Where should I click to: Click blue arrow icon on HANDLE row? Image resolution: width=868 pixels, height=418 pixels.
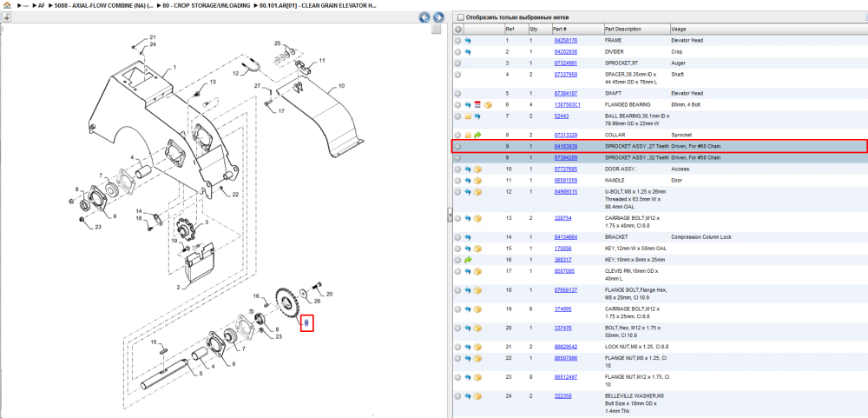(468, 181)
